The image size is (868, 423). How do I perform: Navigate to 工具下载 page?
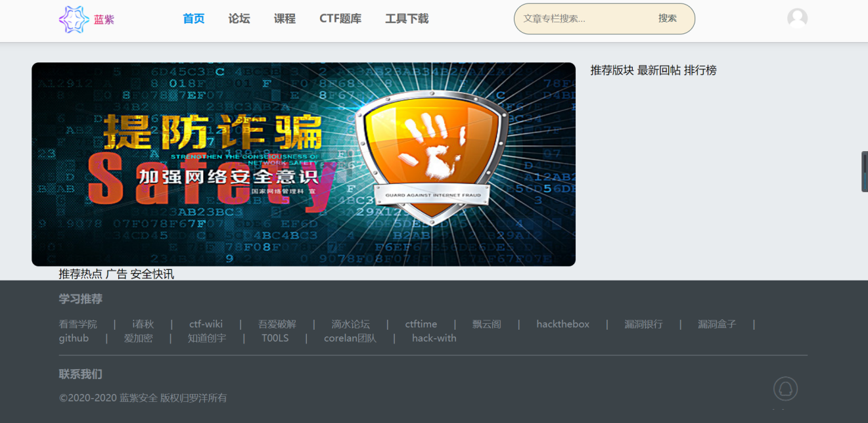[x=407, y=18]
